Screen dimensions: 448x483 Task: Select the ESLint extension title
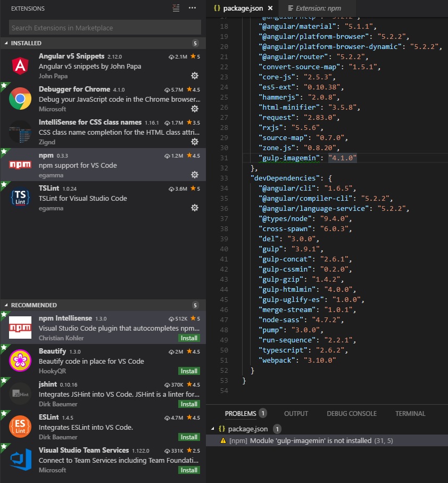48,417
